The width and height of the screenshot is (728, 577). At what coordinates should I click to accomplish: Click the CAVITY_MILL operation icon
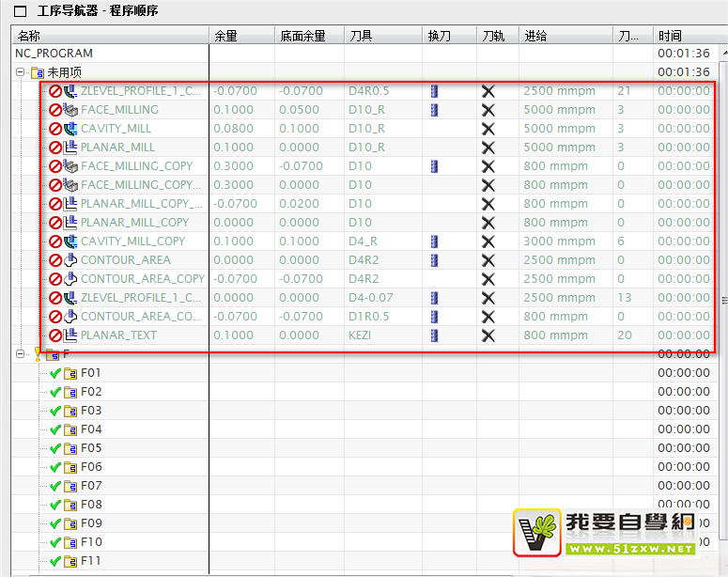click(70, 129)
